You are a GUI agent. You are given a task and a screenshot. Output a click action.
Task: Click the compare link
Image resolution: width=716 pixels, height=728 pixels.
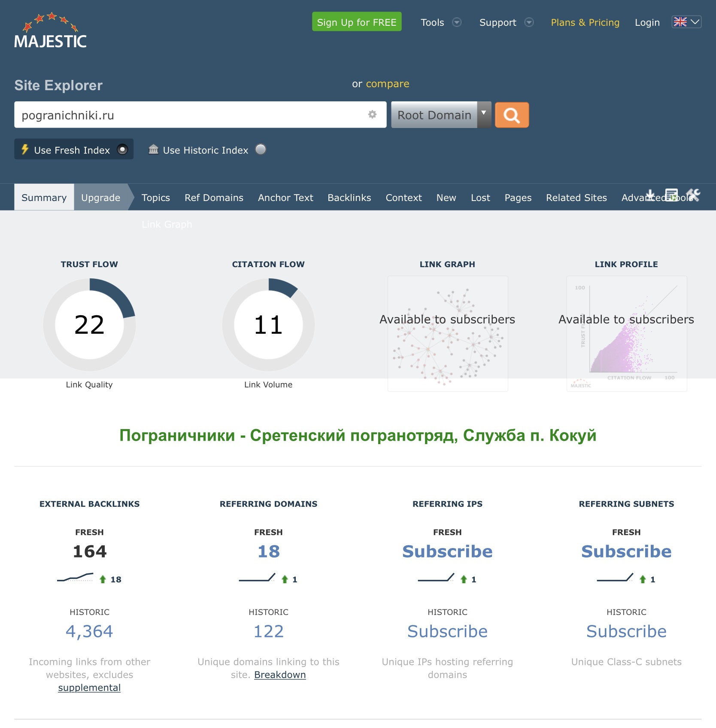[387, 84]
